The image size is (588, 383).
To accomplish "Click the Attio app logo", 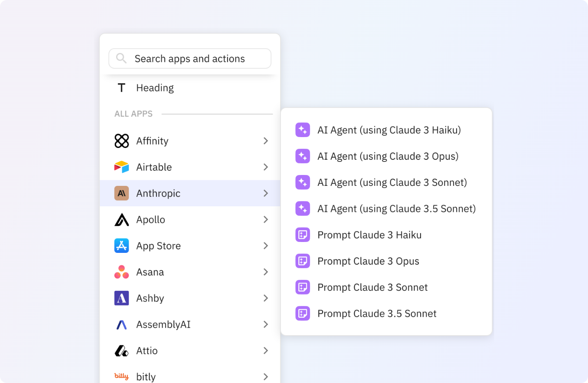I will click(x=121, y=351).
